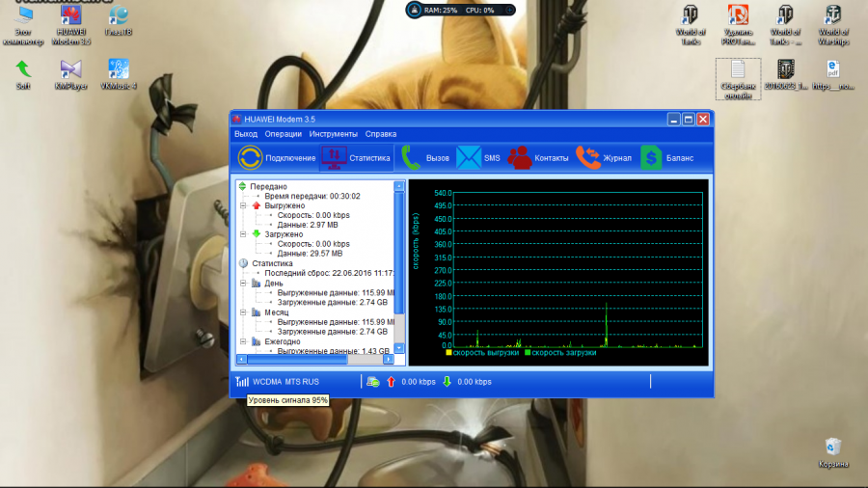Click the green Загружено arrow icon
The width and height of the screenshot is (868, 488).
[x=257, y=234]
